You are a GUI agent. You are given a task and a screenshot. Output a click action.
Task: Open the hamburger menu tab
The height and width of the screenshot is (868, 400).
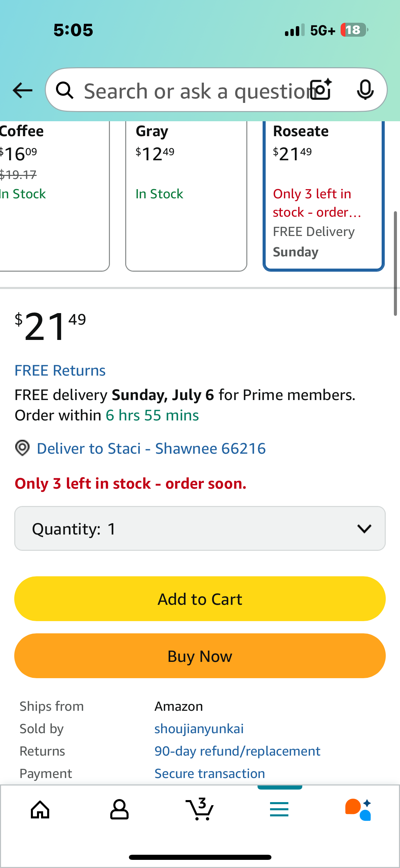279,809
